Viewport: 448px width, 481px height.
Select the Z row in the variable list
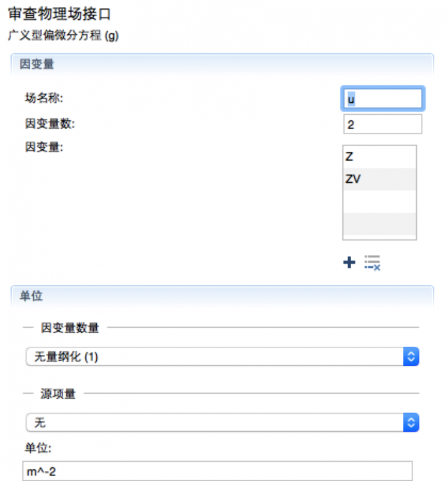(379, 157)
